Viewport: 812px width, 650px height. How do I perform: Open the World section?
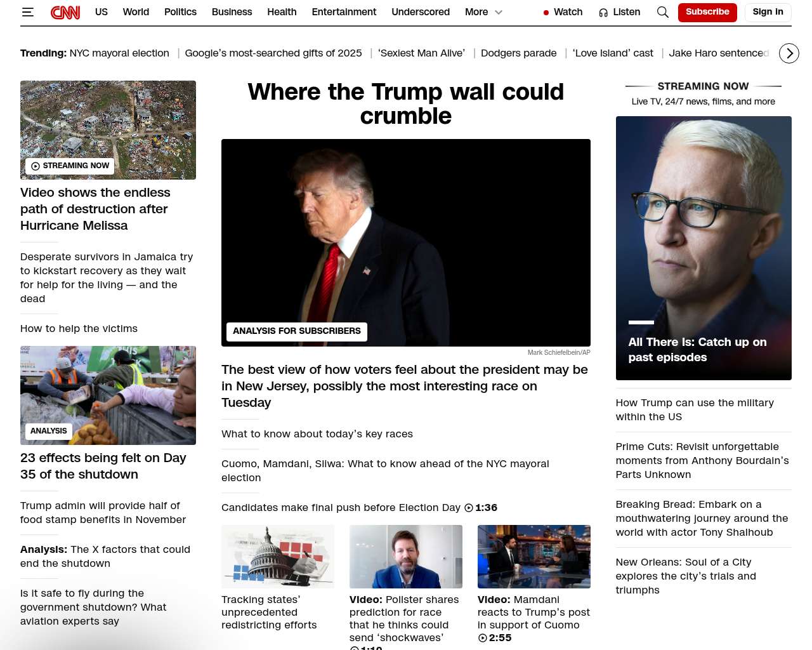(x=136, y=12)
